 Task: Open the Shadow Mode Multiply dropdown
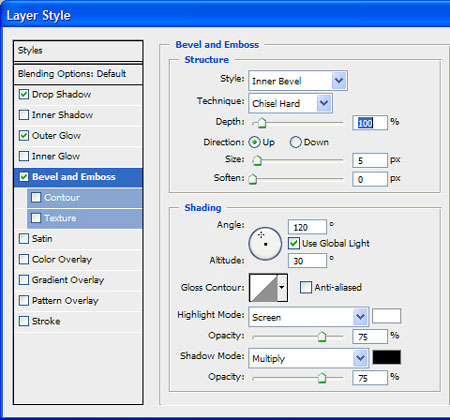(x=308, y=358)
